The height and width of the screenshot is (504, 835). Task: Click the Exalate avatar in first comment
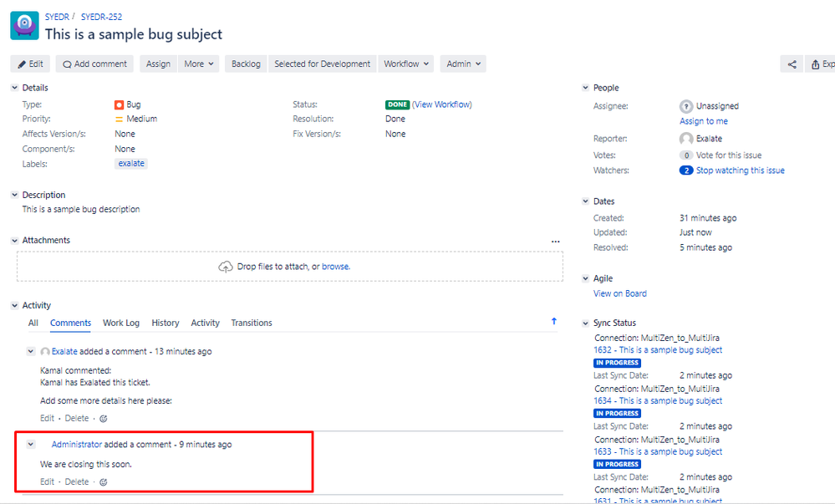pos(45,352)
